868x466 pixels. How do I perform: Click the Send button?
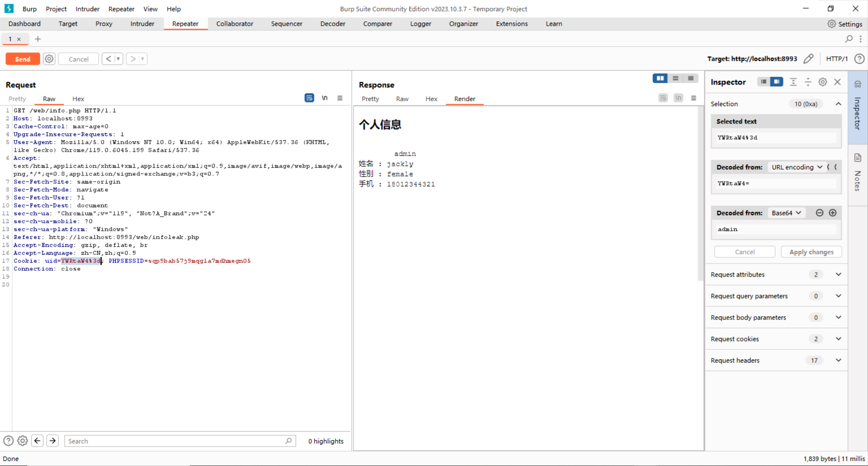pos(22,59)
